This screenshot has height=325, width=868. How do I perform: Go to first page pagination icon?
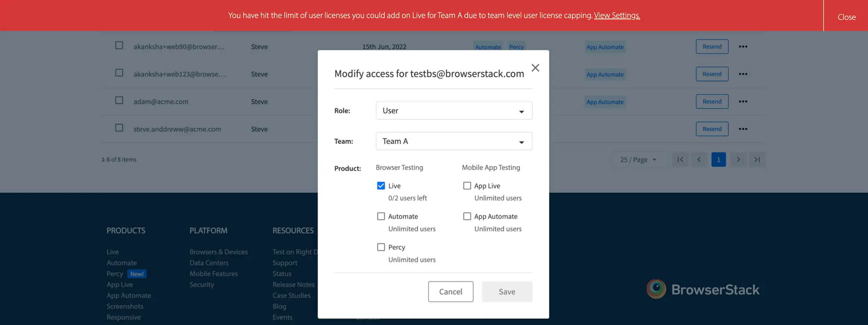pos(680,159)
